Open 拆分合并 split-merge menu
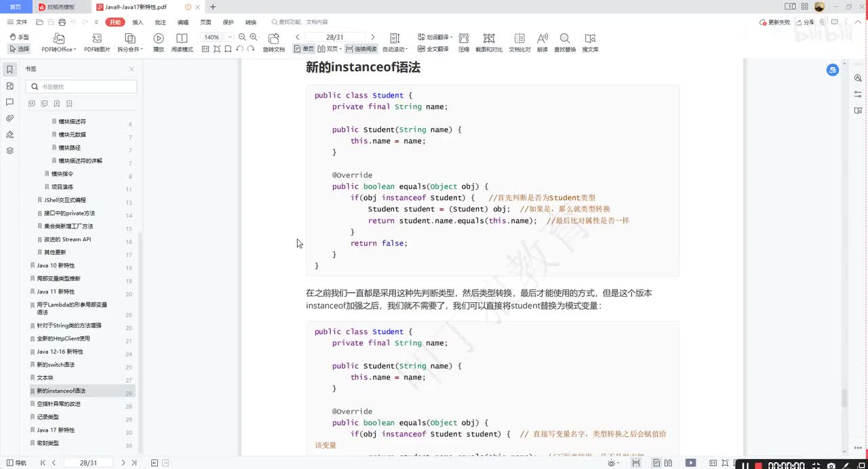 130,42
